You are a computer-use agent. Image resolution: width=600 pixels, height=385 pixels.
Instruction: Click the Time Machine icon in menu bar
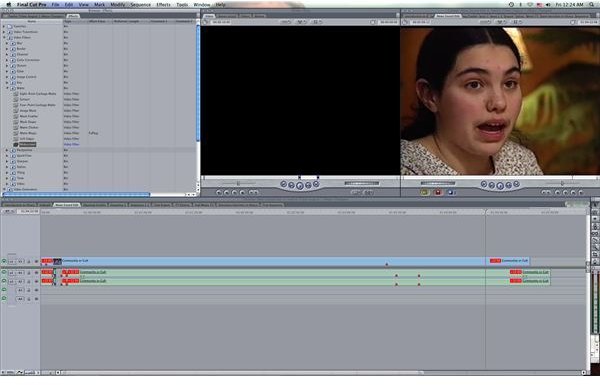pyautogui.click(x=512, y=5)
